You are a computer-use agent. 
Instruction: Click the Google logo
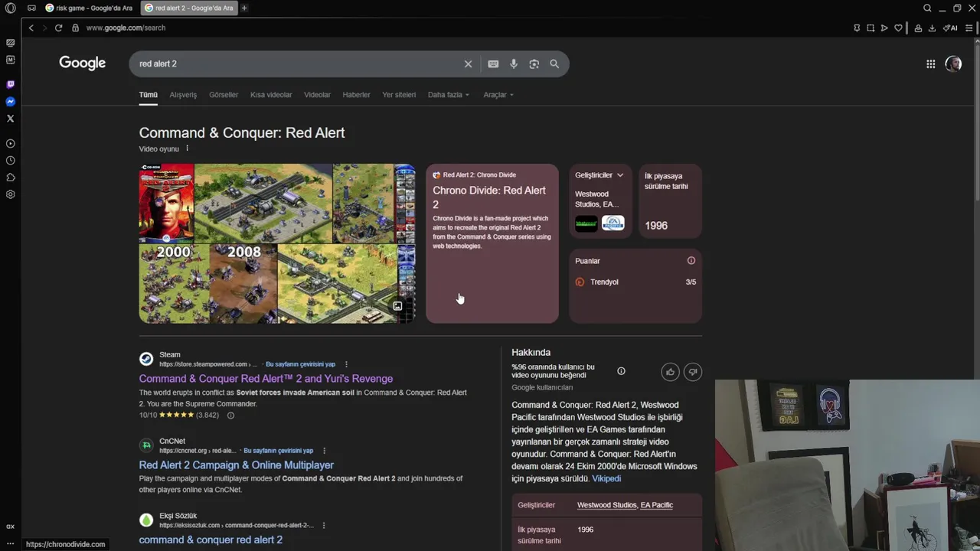pyautogui.click(x=82, y=63)
